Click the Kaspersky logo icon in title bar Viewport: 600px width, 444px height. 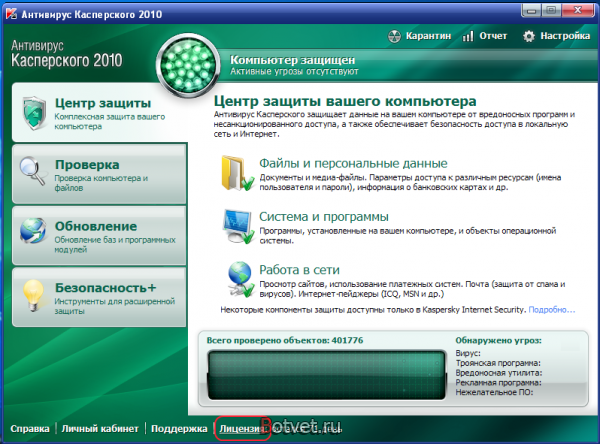coord(11,13)
